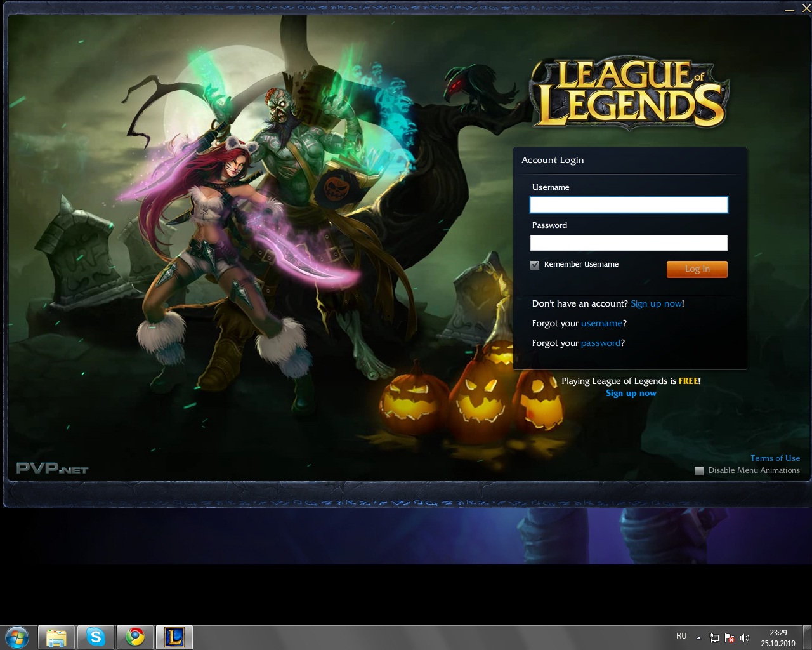Click the League of Legends taskbar icon
The height and width of the screenshot is (650, 812).
point(174,637)
